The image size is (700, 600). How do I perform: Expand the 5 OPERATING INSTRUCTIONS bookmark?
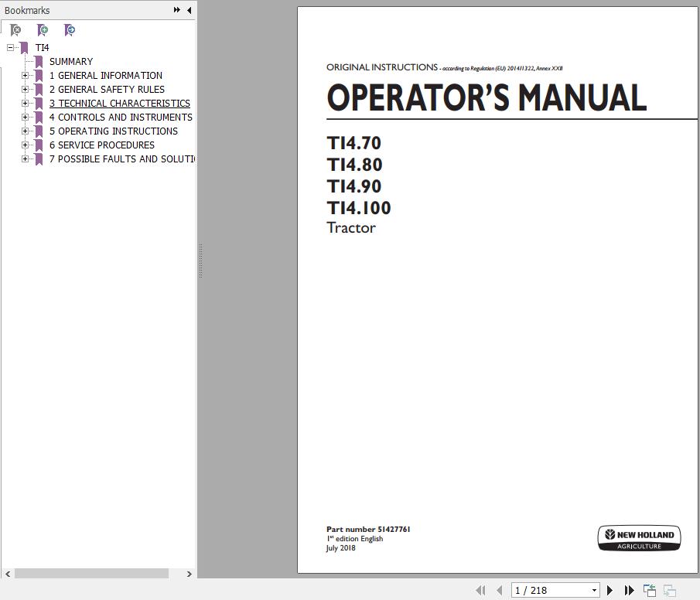(x=25, y=131)
